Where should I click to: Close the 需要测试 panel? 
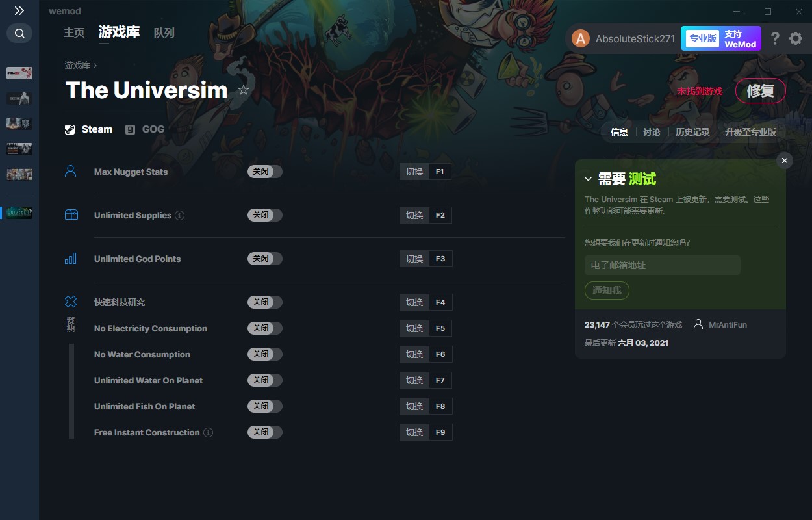pos(785,161)
